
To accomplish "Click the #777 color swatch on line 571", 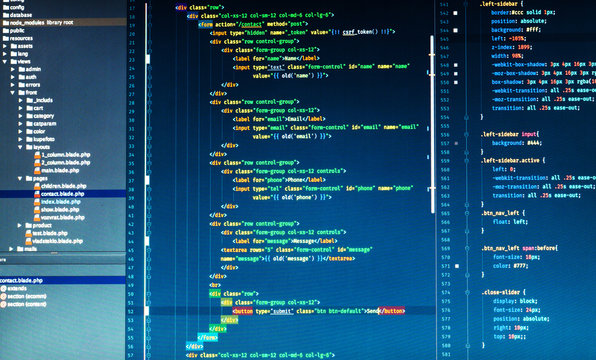I will 457,266.
